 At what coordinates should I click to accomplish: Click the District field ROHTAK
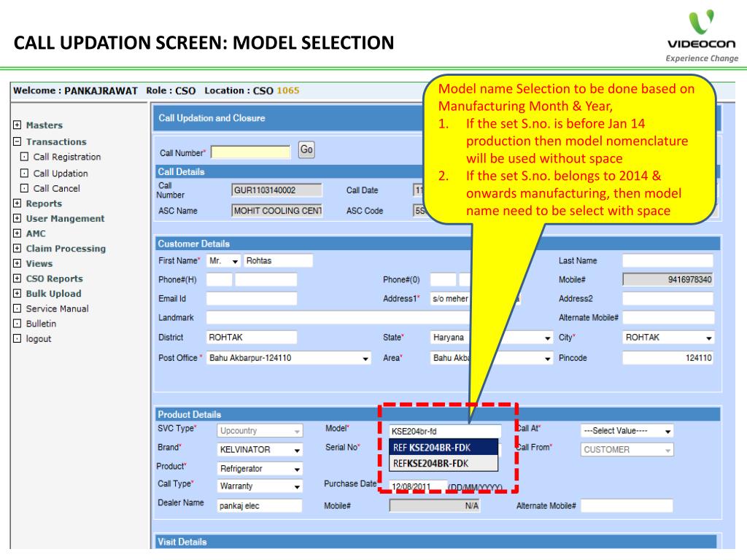click(252, 337)
